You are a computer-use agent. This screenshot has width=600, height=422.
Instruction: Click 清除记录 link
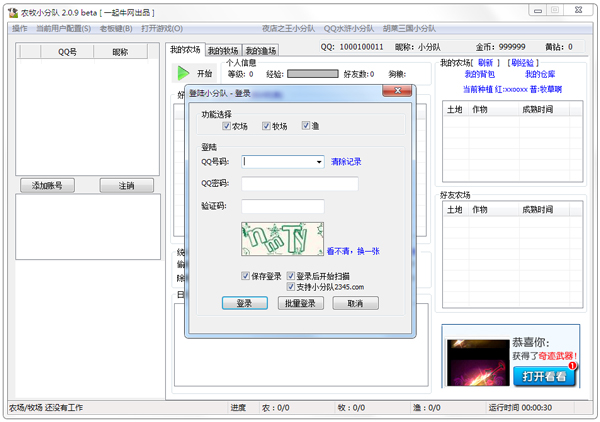click(346, 161)
